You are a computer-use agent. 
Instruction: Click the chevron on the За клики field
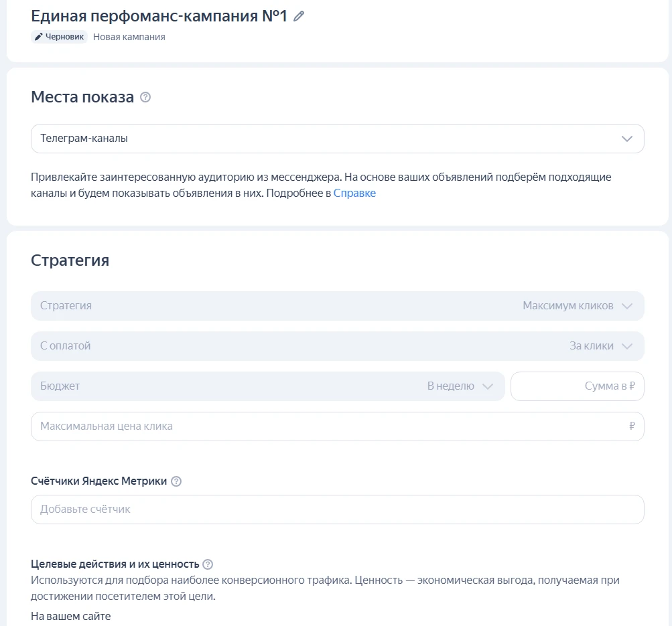coord(628,345)
